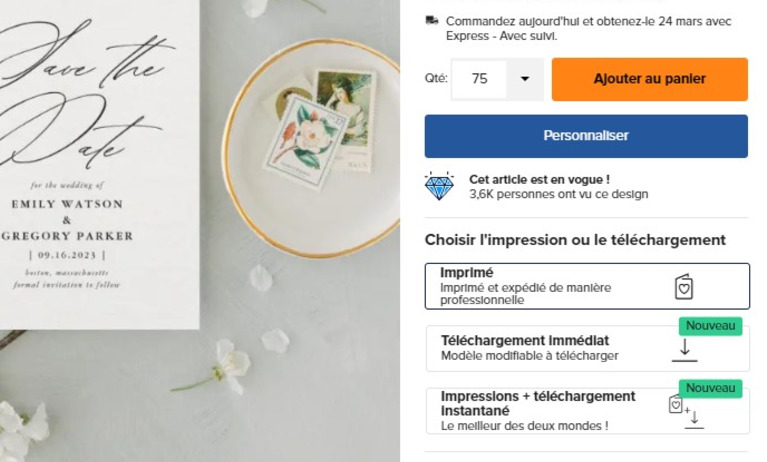767x462 pixels.
Task: Click the Nouveau badge on Impressions option
Action: pyautogui.click(x=711, y=388)
